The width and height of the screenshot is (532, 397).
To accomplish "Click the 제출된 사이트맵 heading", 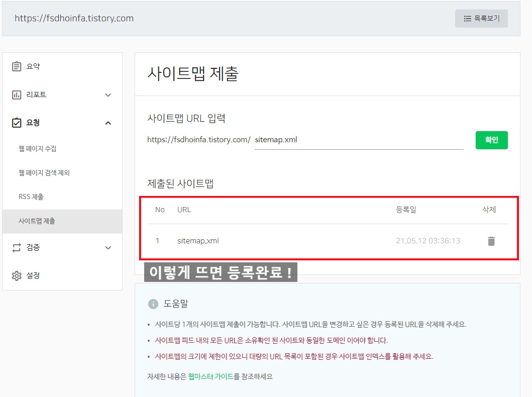I will (x=180, y=183).
